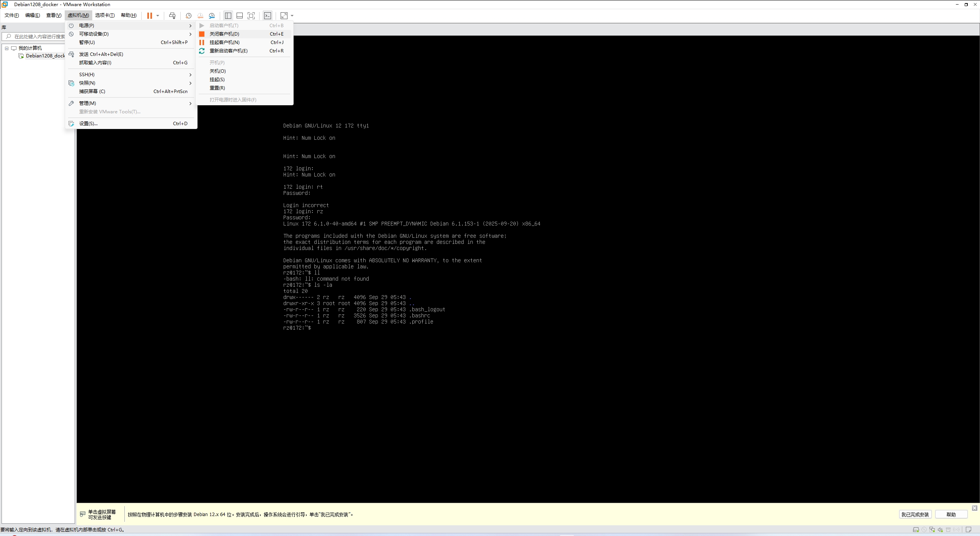Toggle the console view toolbar button

(268, 16)
